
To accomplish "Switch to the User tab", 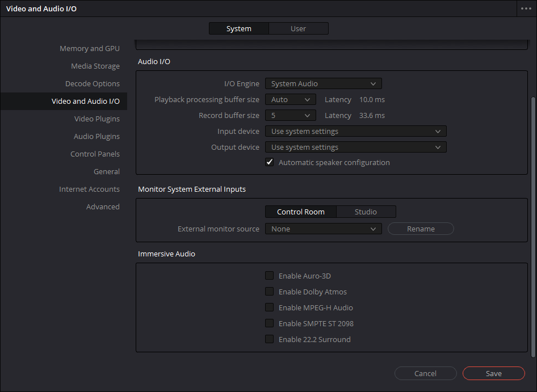I will click(x=298, y=29).
